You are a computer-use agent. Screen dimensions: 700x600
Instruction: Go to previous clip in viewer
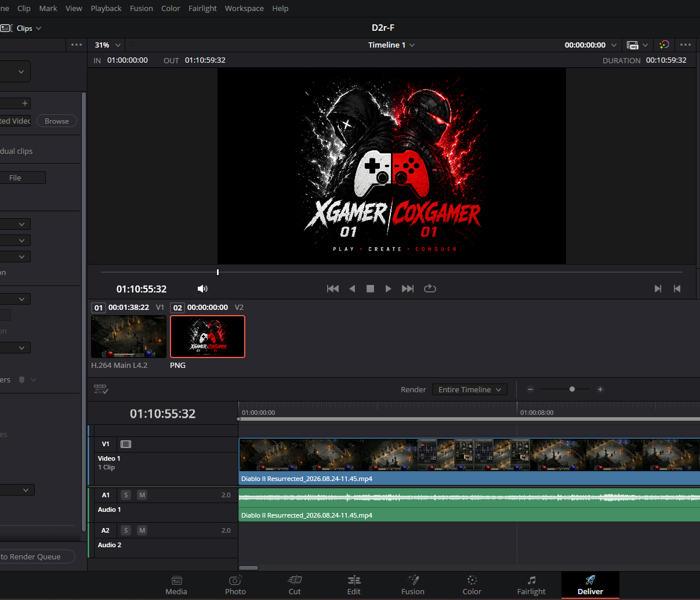tap(677, 288)
